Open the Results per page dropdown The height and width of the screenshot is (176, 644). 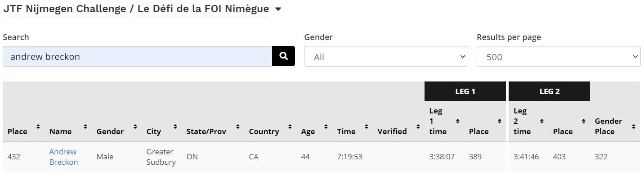559,57
